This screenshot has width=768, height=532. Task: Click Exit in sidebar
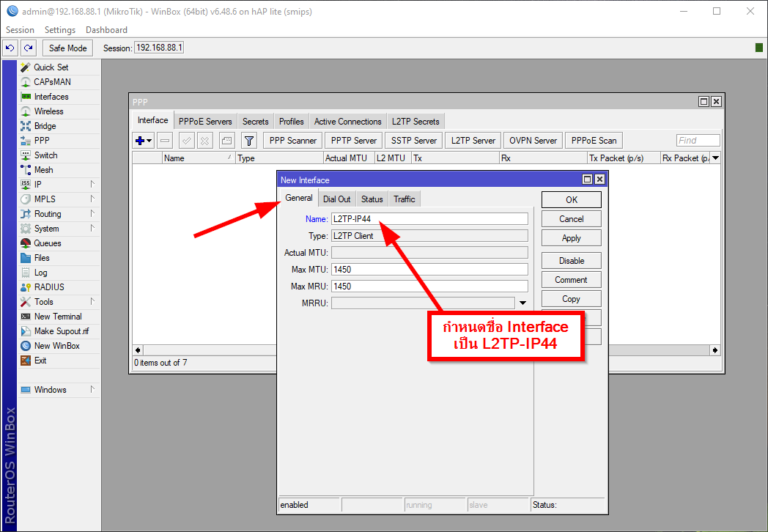coord(40,361)
